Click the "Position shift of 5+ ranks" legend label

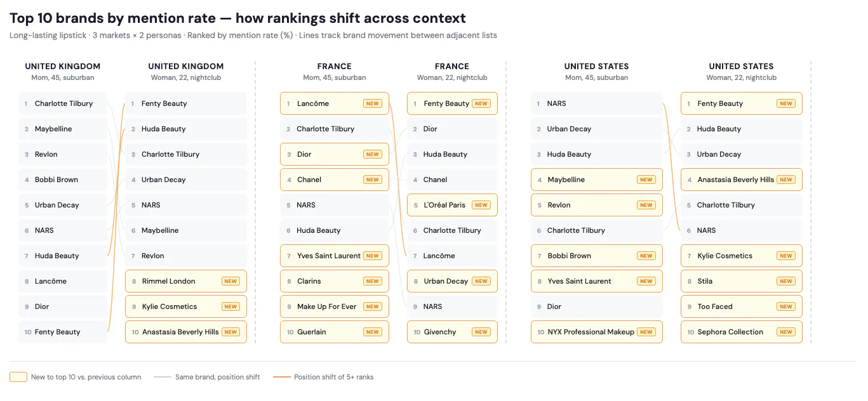pos(333,377)
